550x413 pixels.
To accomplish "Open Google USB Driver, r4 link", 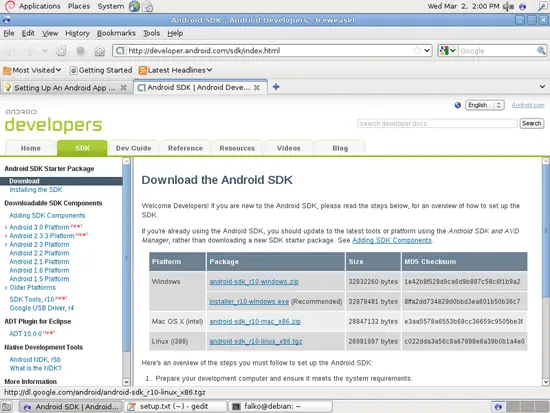I will coord(42,308).
